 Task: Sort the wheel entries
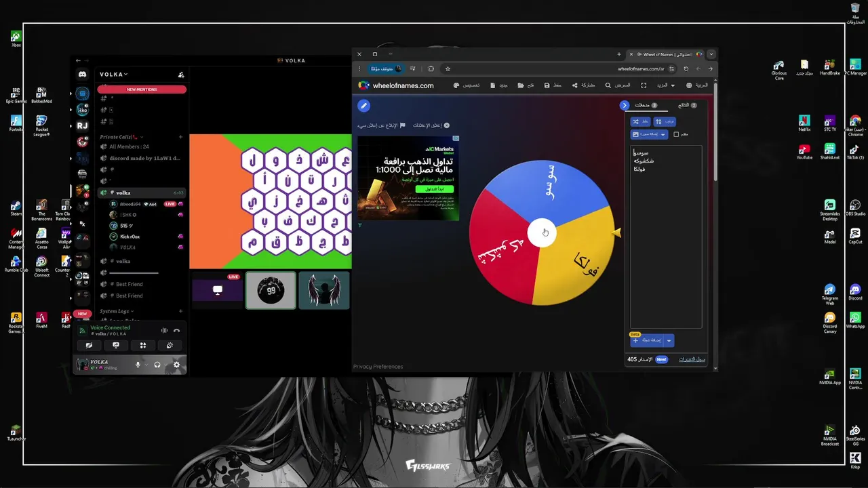click(665, 122)
